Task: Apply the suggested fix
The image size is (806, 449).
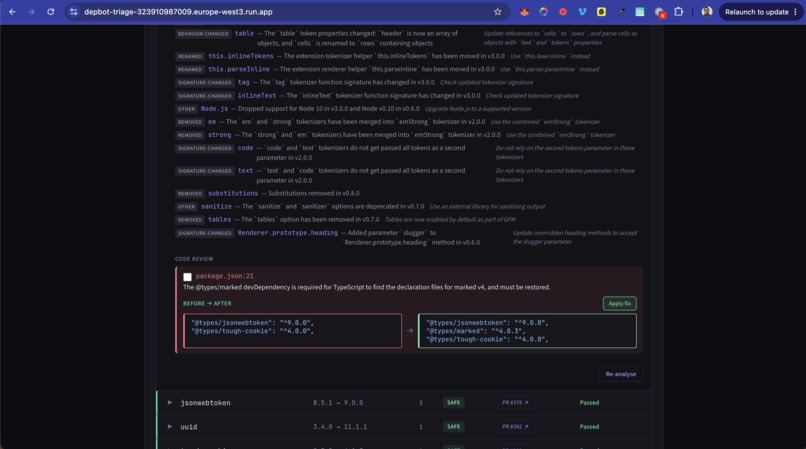Action: pyautogui.click(x=619, y=303)
